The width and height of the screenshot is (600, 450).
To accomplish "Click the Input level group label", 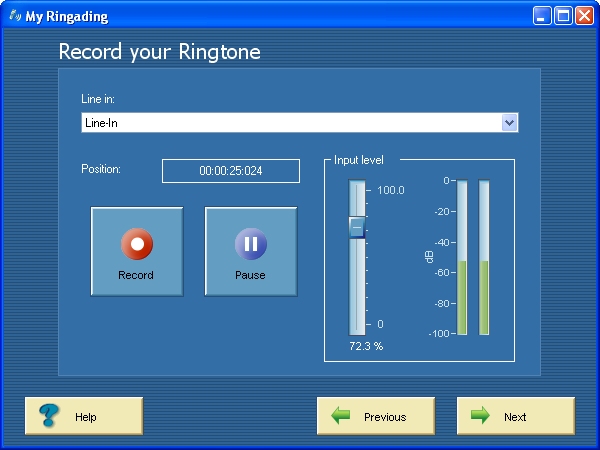I will 359,160.
